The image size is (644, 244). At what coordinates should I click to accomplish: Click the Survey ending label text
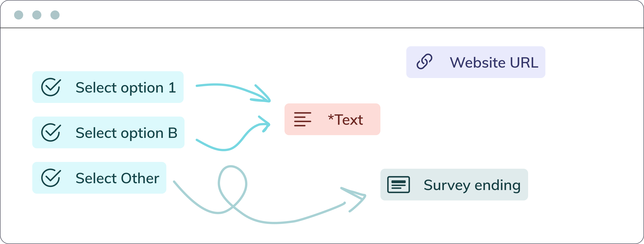click(472, 185)
